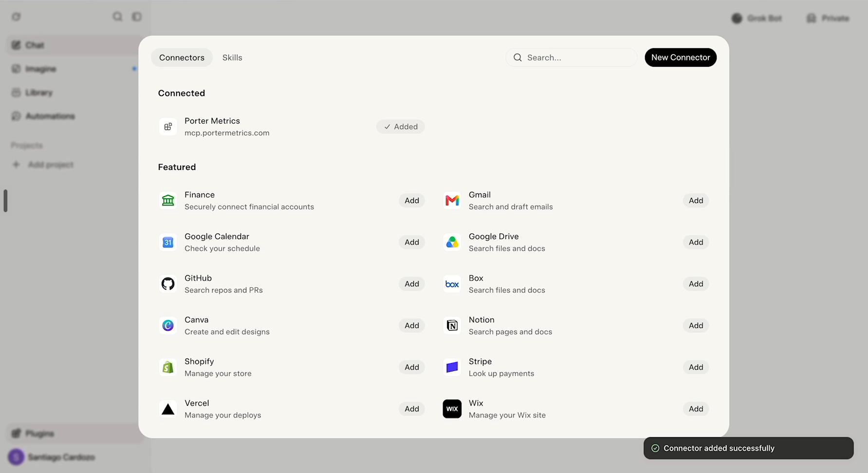This screenshot has height=473, width=868.
Task: Add the Canva connector
Action: tap(412, 325)
